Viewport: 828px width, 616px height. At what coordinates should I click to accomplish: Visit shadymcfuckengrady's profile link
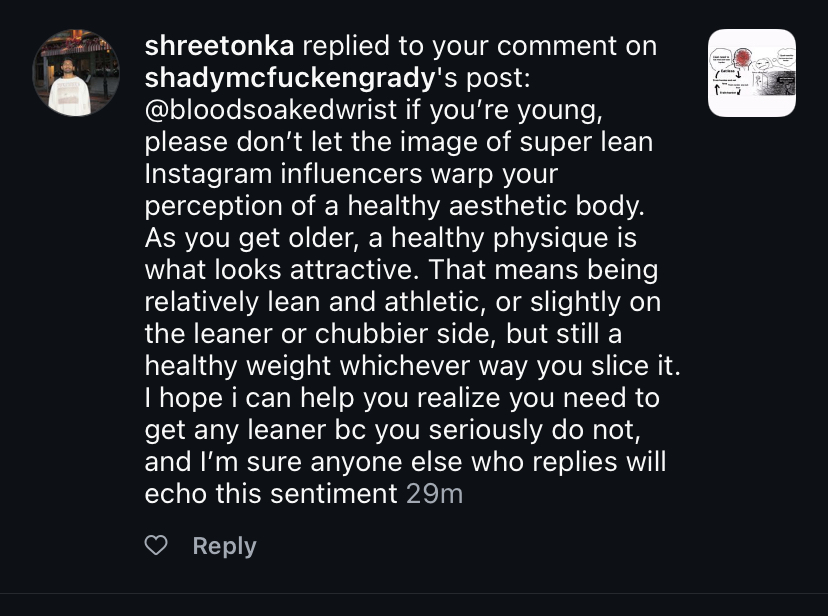[289, 77]
